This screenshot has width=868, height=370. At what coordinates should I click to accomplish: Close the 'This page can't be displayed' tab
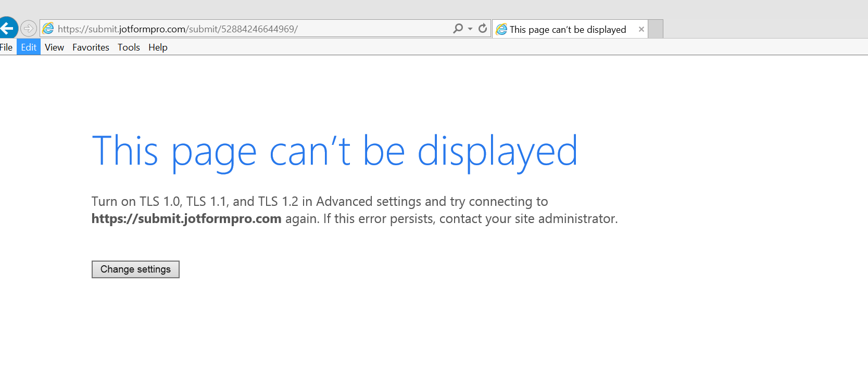tap(641, 30)
